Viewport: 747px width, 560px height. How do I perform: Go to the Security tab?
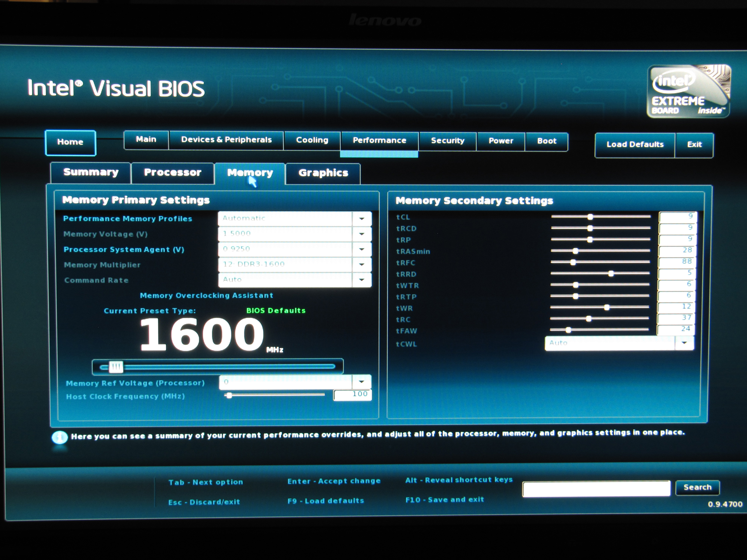pos(447,141)
